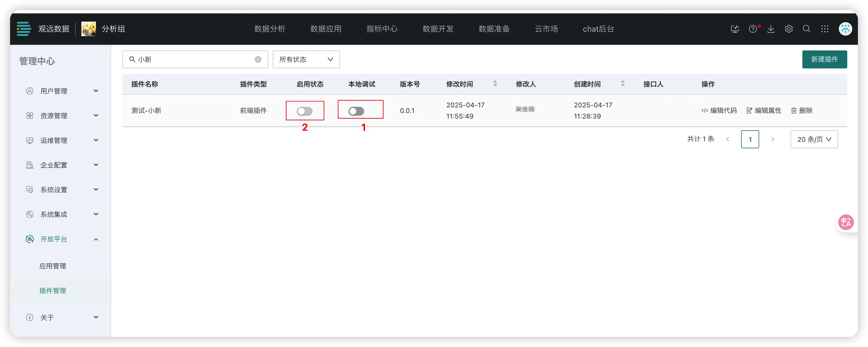Open the 20 条/页 page size dropdown
Viewport: 868px width, 347px height.
(814, 139)
